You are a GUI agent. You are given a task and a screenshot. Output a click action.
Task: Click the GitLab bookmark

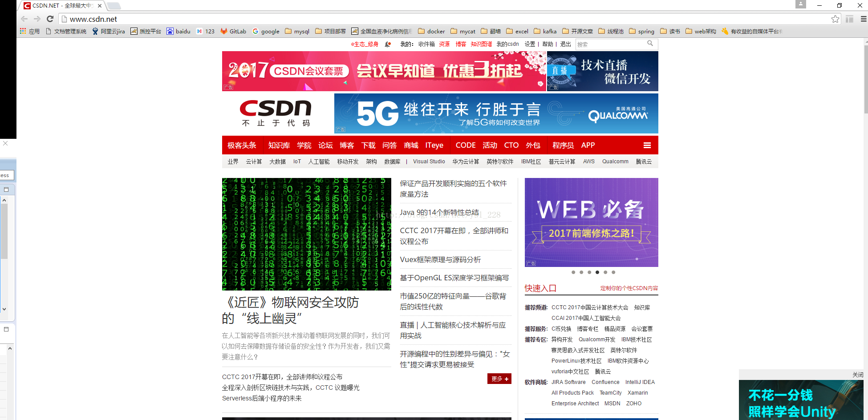point(233,31)
